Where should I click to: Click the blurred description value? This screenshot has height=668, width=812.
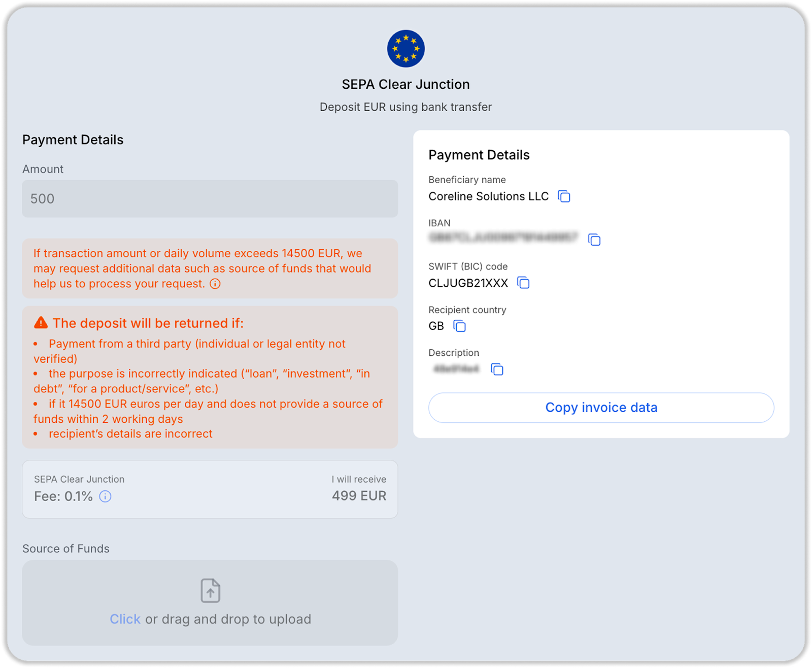[456, 369]
